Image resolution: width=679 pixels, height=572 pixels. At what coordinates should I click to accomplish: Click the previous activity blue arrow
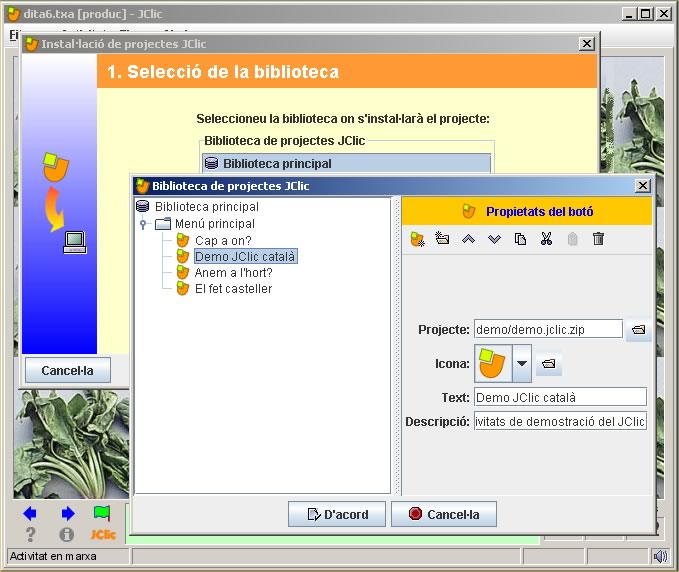point(30,514)
